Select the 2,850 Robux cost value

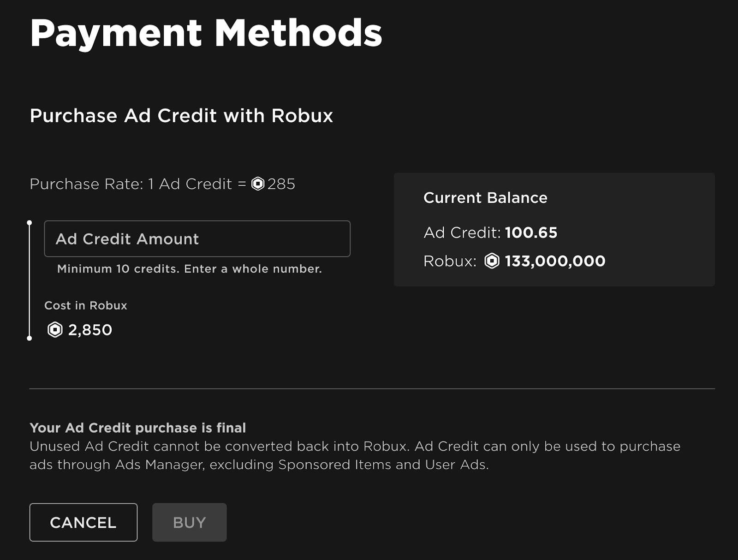(x=90, y=330)
